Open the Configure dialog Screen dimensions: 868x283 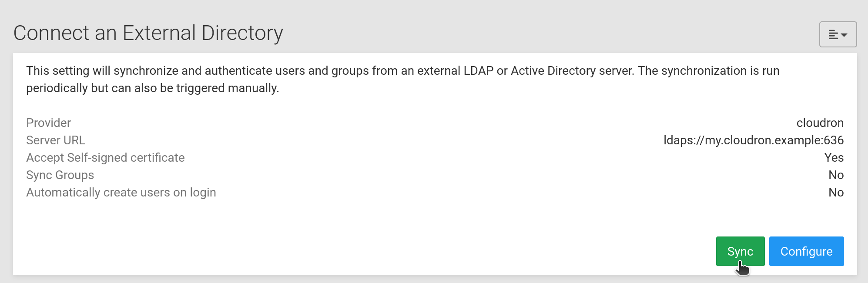point(806,251)
